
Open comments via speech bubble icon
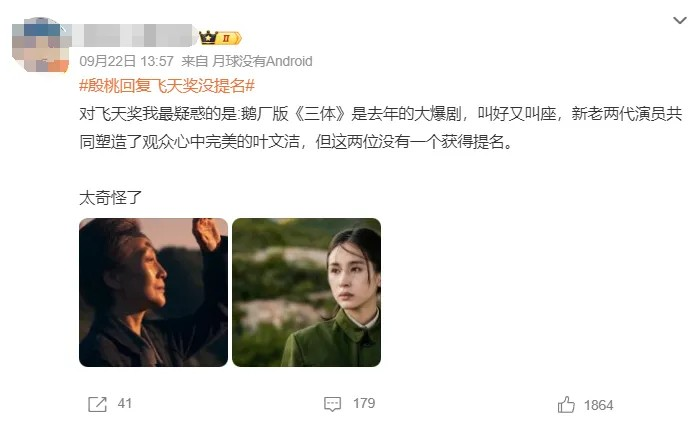pyautogui.click(x=332, y=404)
